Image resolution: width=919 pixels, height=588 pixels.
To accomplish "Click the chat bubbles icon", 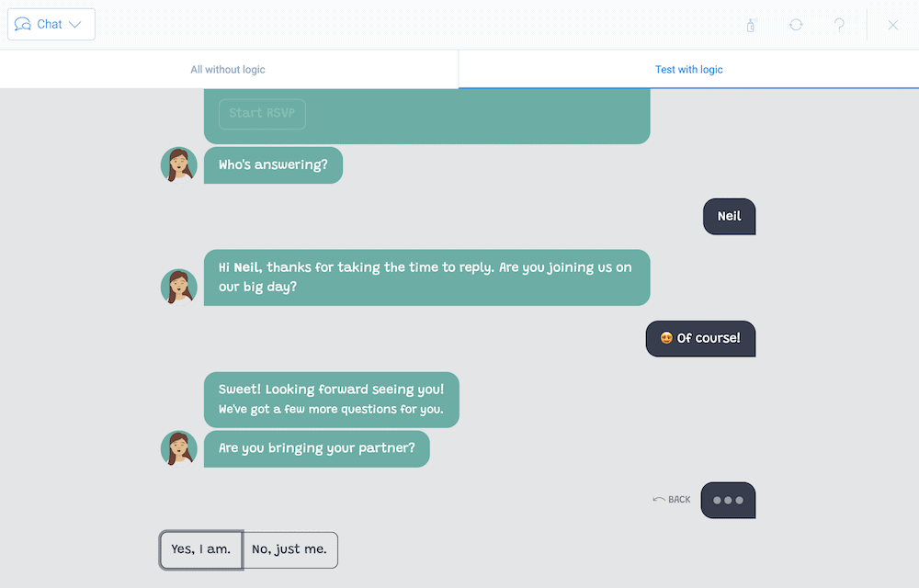I will (23, 24).
